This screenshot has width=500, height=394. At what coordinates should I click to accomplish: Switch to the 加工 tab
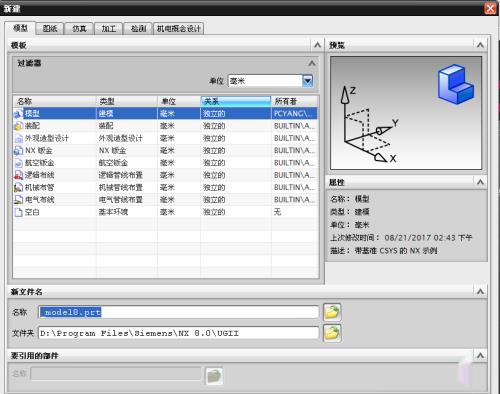109,29
